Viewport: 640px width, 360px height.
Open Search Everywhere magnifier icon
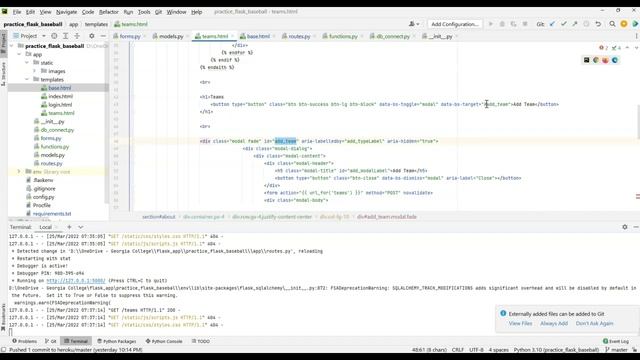click(x=612, y=24)
